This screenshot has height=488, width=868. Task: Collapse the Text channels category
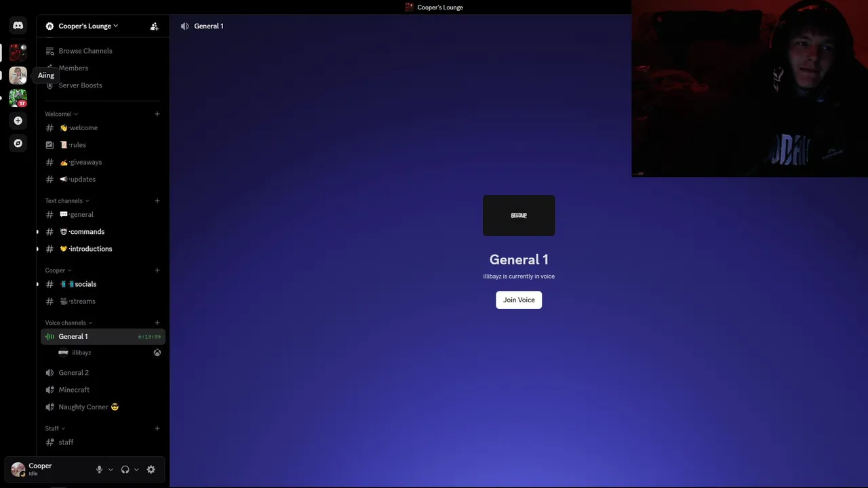(x=67, y=201)
